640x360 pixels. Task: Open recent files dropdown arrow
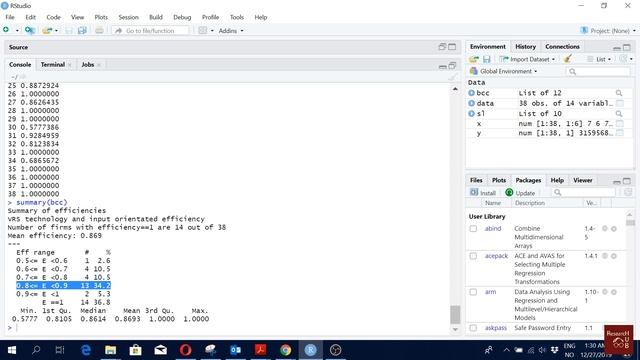tap(56, 31)
